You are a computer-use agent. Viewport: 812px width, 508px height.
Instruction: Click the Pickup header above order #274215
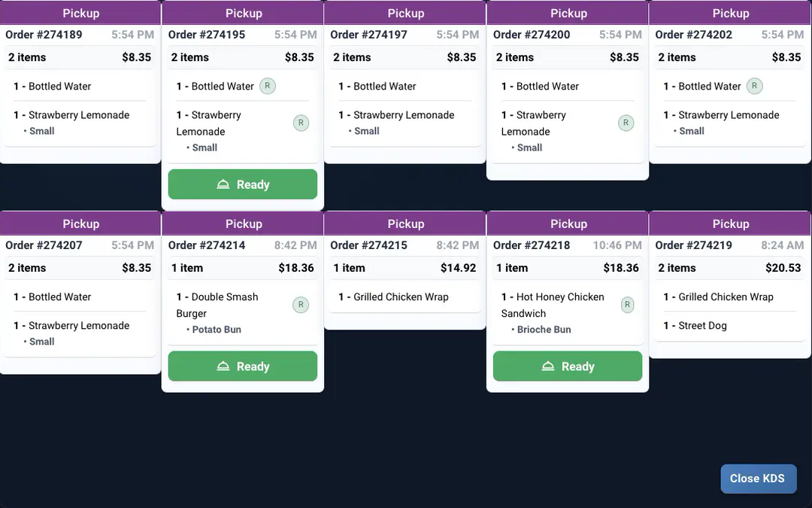click(405, 224)
